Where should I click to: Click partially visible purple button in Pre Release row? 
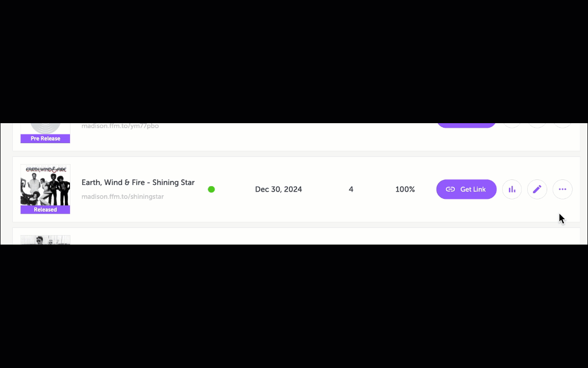[x=466, y=125]
